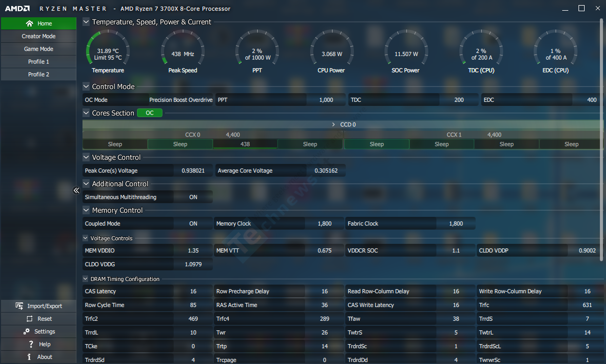Viewport: 606px width, 364px height.
Task: Open Profile 1
Action: pos(39,62)
